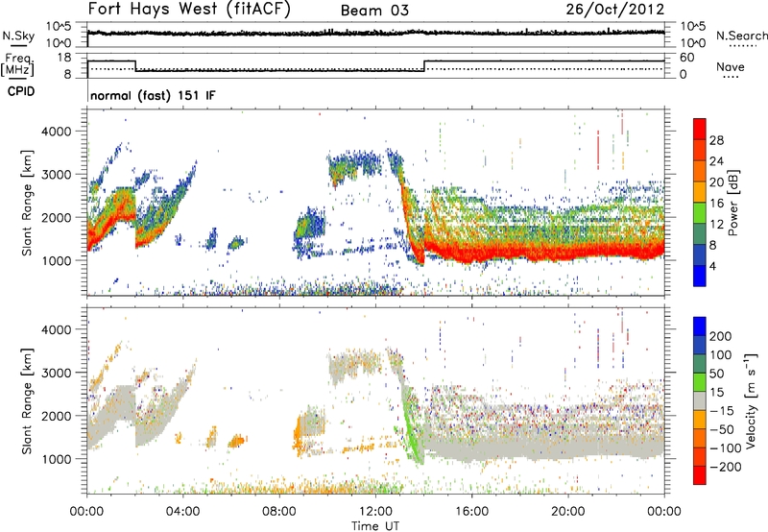This screenshot has height=532, width=768.
Task: Click the '16:00' time tick label
Action: (x=471, y=512)
